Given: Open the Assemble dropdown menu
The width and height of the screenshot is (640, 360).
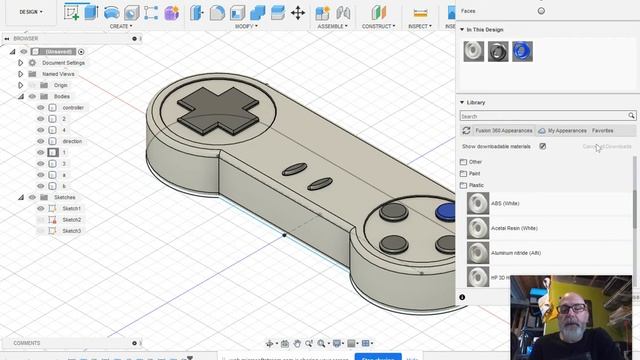Looking at the screenshot, I should 333,26.
